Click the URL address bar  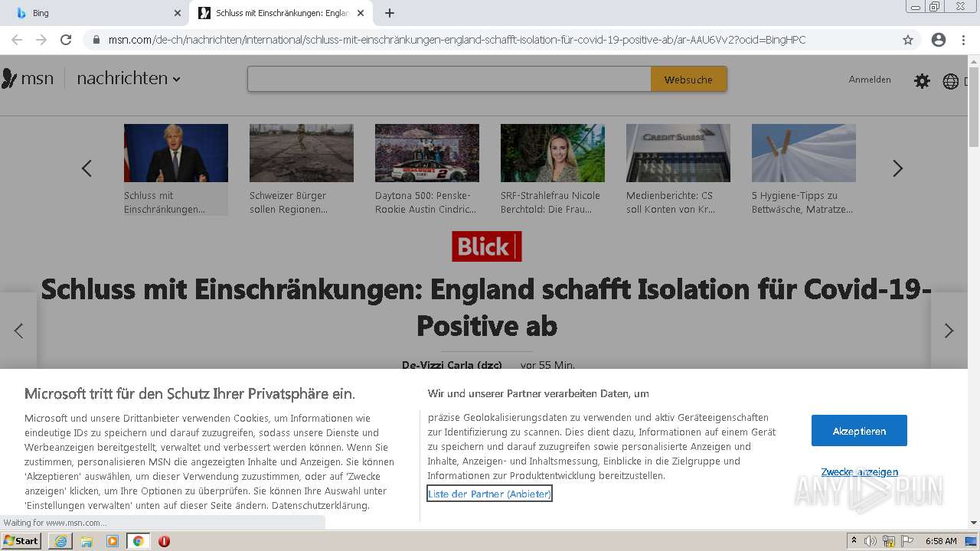tap(490, 40)
